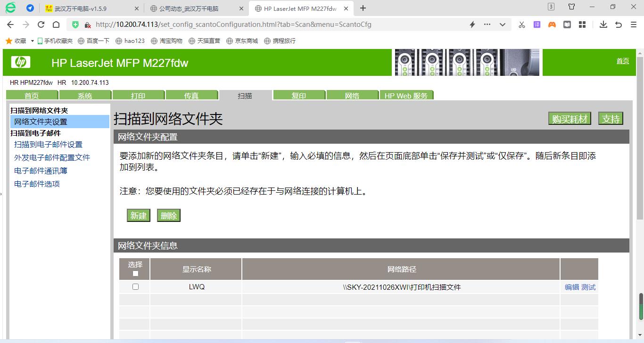Open the 天猫直营 bookmark
This screenshot has width=644, height=343.
click(x=205, y=41)
